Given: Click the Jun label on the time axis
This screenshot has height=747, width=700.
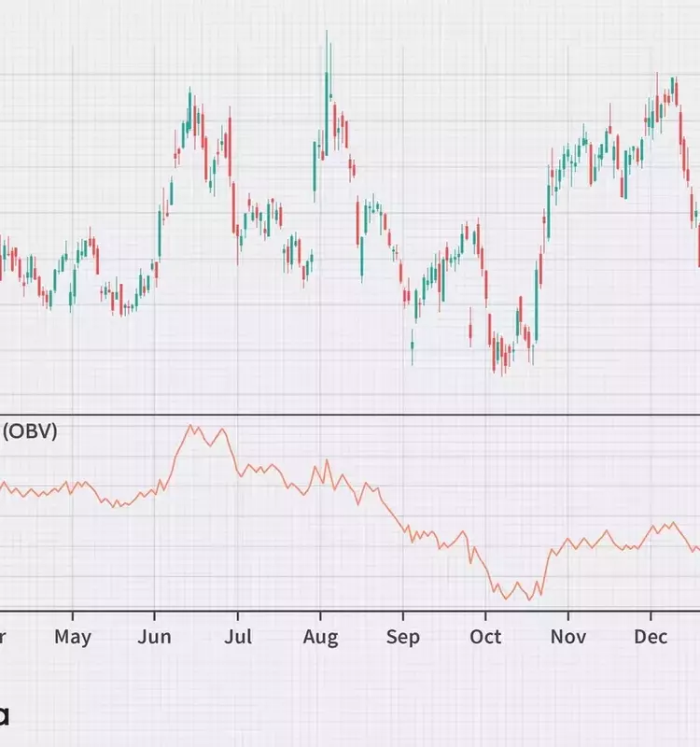Looking at the screenshot, I should point(154,637).
